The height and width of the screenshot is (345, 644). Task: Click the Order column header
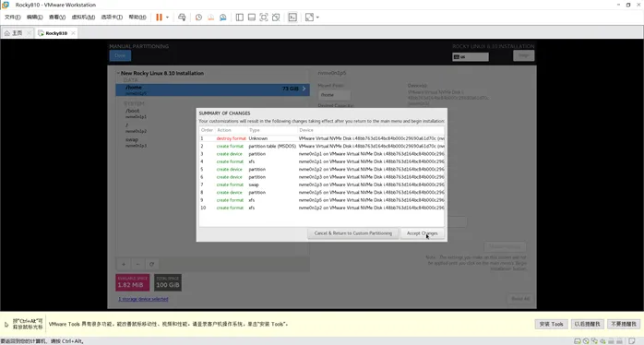click(207, 130)
